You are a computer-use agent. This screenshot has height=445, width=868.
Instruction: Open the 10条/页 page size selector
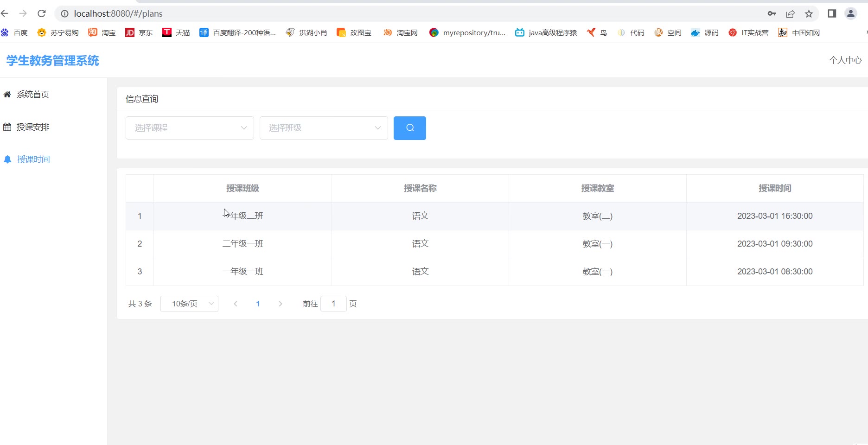[x=189, y=304]
